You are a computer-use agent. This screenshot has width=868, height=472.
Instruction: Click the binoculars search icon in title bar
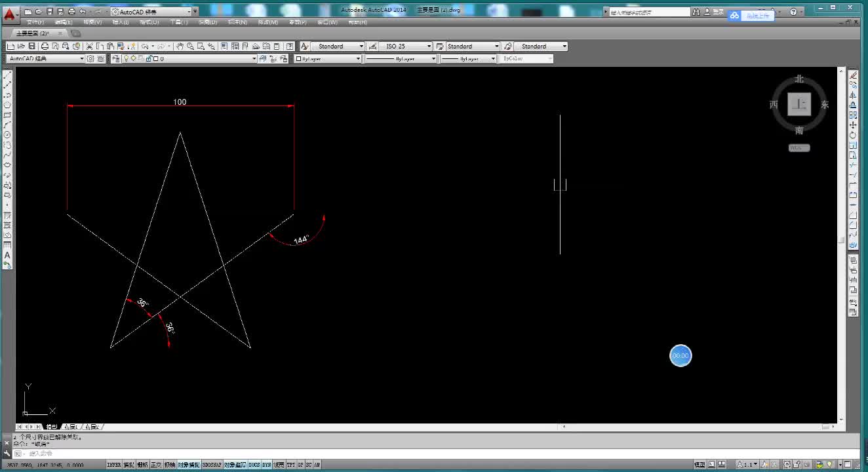coord(696,12)
